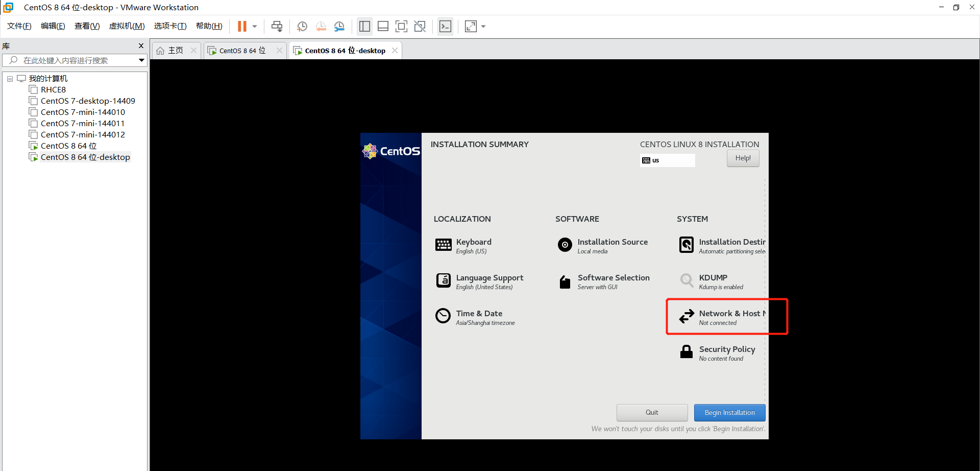Screen dimensions: 980x471
Task: Open KDUMP settings
Action: click(x=721, y=281)
